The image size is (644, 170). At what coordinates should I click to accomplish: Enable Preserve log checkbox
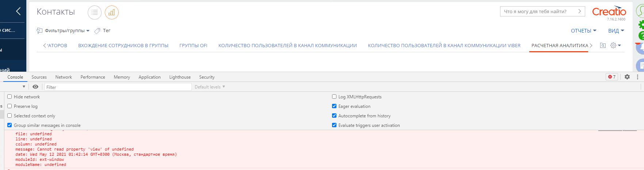9,106
